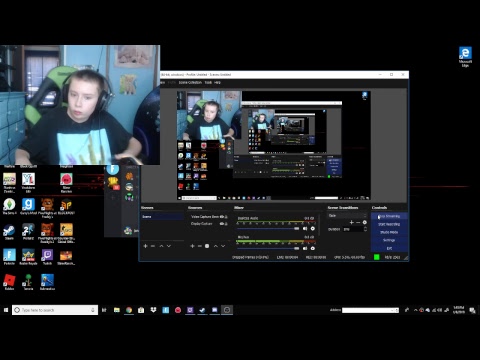This screenshot has height=360, width=480.
Task: Add a new source in the Sources panel
Action: coord(192,246)
